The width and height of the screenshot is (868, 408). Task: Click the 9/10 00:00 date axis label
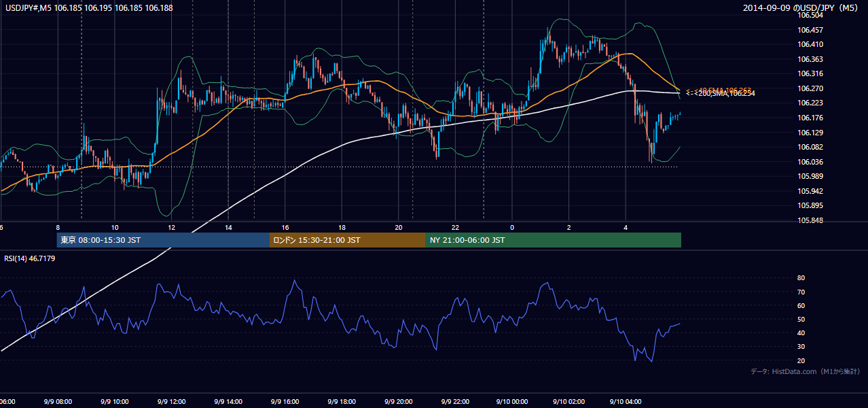(511, 401)
